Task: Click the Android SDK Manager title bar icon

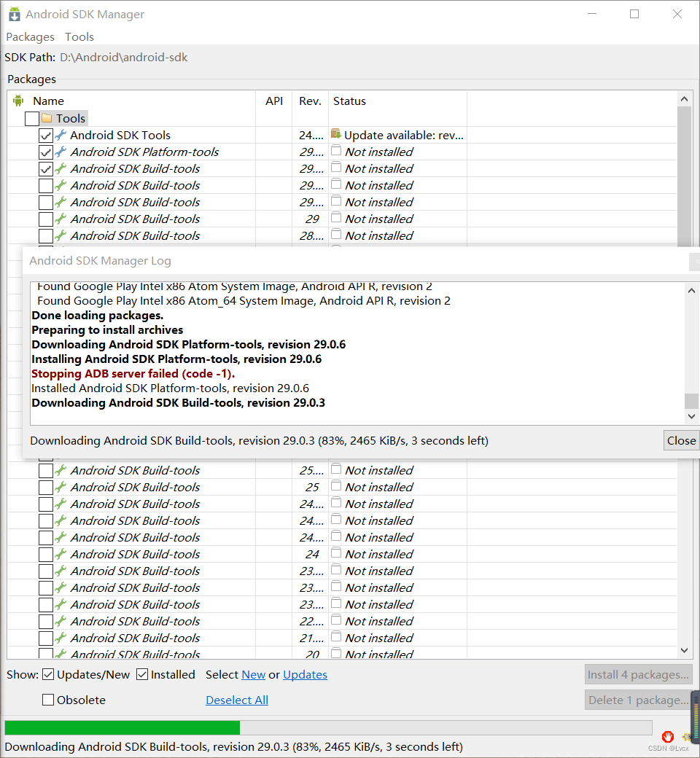Action: click(x=15, y=14)
